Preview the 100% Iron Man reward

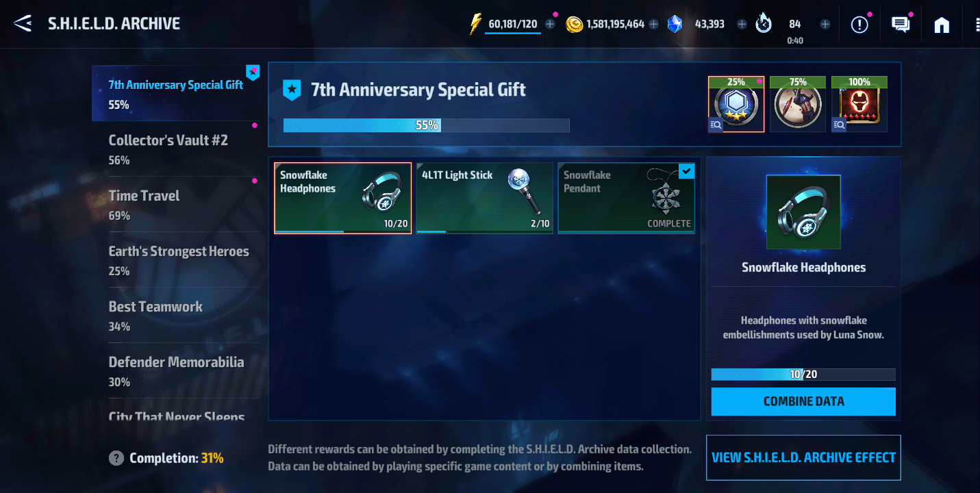(859, 104)
